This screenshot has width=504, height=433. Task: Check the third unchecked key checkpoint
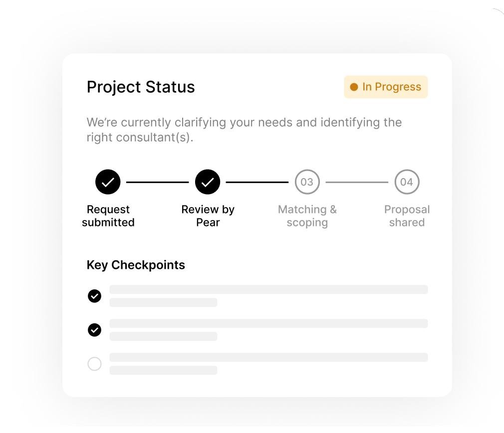(x=94, y=364)
